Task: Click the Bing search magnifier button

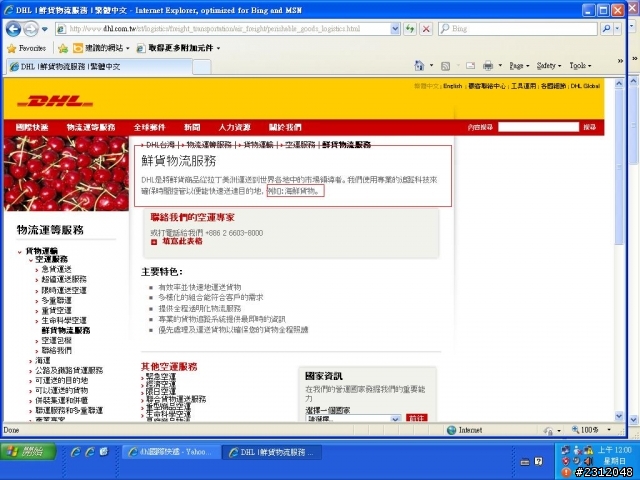Action: click(x=607, y=29)
